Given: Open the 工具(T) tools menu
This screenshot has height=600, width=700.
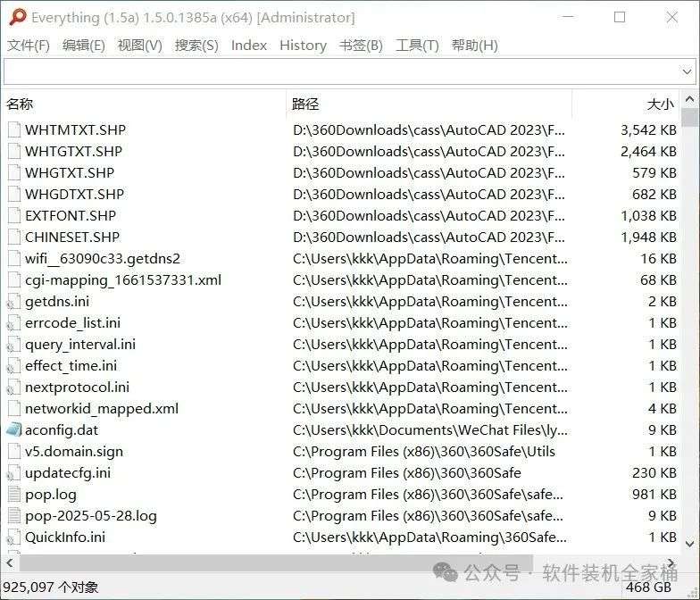Looking at the screenshot, I should click(417, 45).
